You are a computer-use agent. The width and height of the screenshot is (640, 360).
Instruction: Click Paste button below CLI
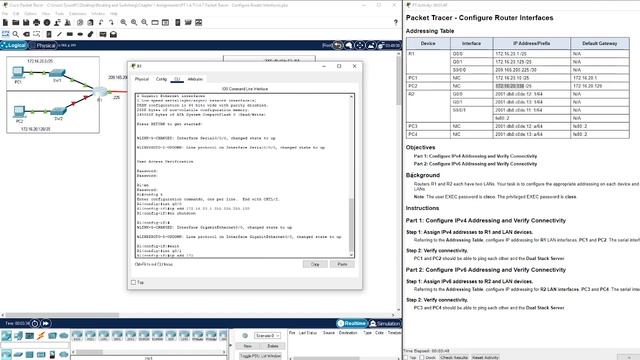[342, 264]
